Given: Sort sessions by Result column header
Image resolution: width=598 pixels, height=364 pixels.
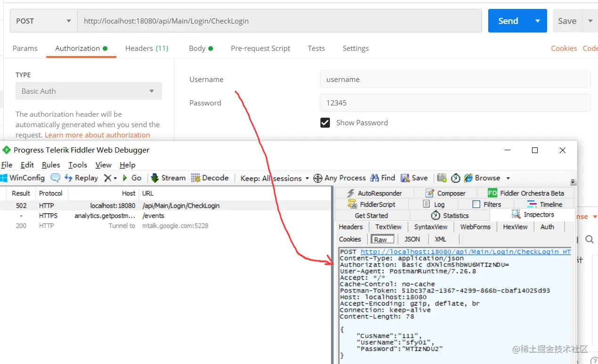Looking at the screenshot, I should [x=21, y=193].
